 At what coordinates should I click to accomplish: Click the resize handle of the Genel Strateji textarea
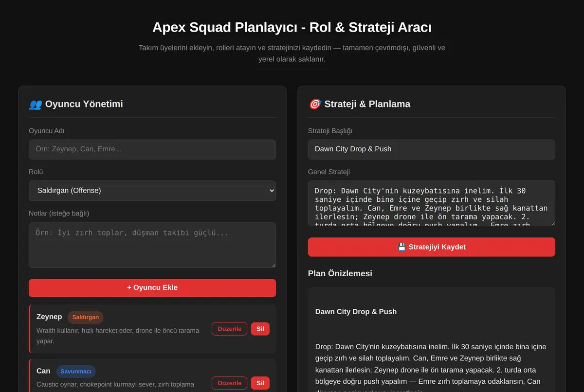point(552,223)
